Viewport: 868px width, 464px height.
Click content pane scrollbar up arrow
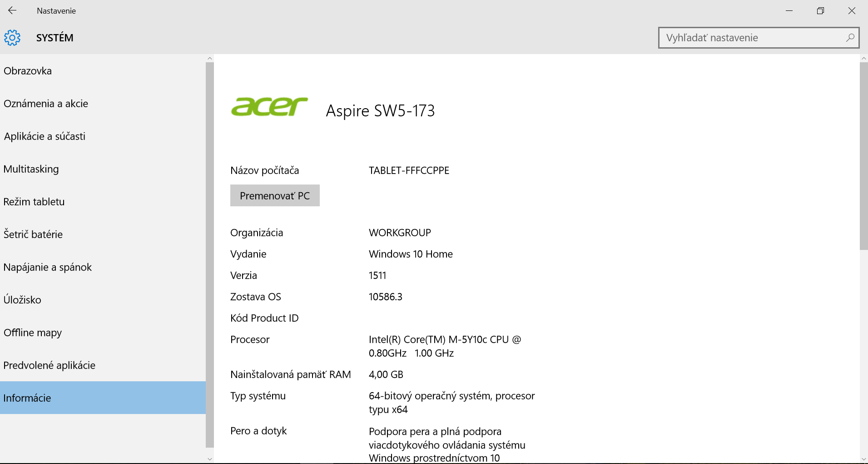(x=864, y=58)
